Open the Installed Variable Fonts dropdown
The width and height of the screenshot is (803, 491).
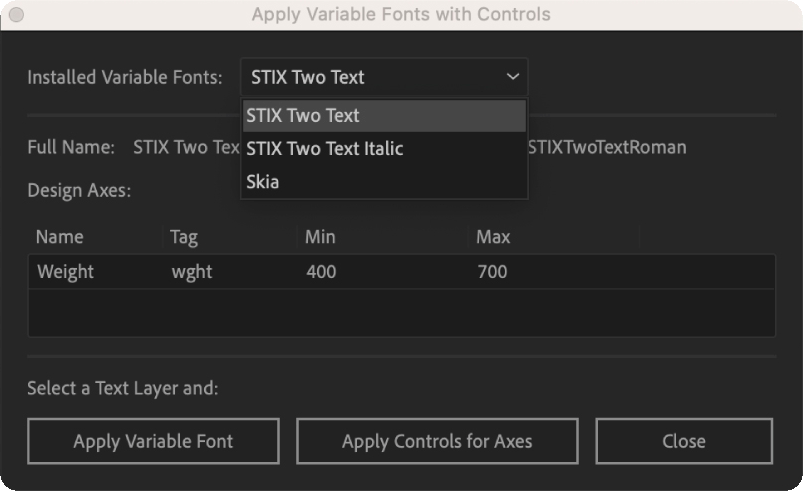point(384,77)
